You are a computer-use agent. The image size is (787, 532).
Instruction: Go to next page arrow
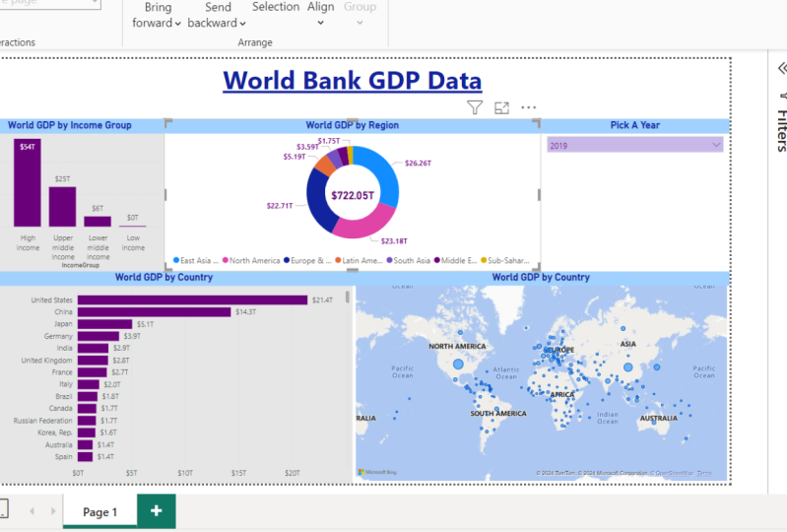pos(53,511)
